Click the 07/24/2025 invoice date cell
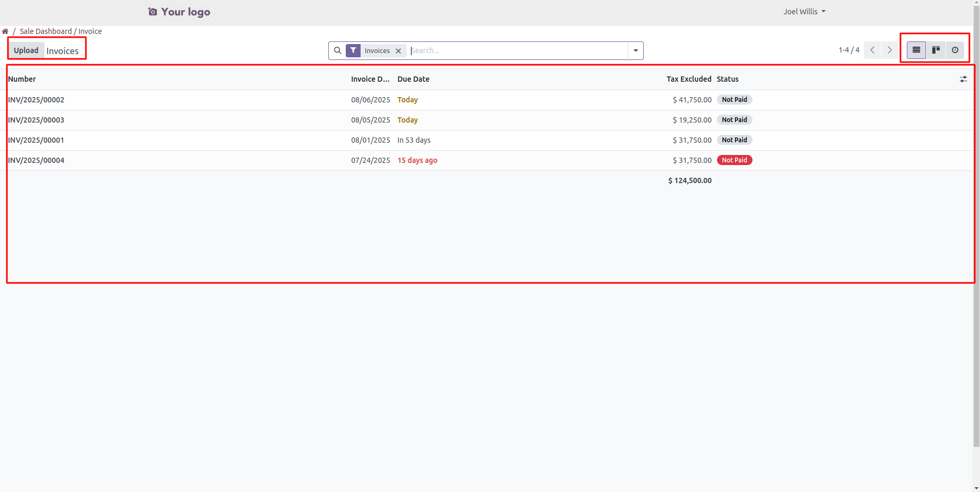980x492 pixels. point(371,160)
